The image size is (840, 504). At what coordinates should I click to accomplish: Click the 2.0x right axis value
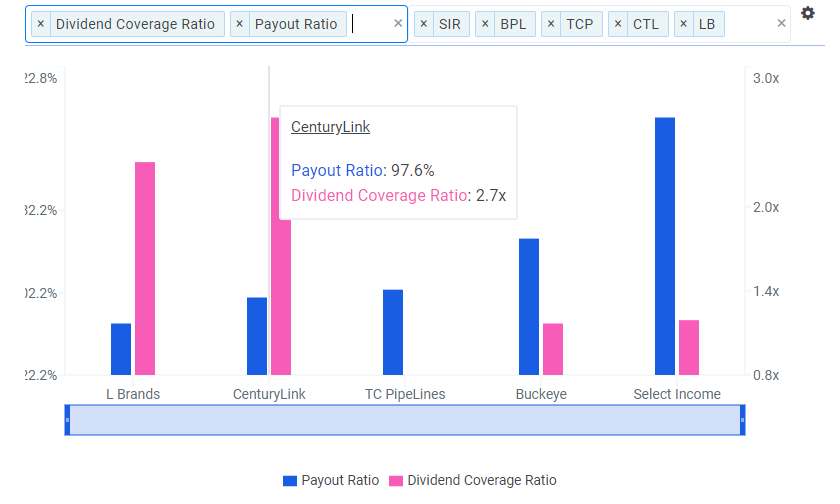pyautogui.click(x=766, y=207)
